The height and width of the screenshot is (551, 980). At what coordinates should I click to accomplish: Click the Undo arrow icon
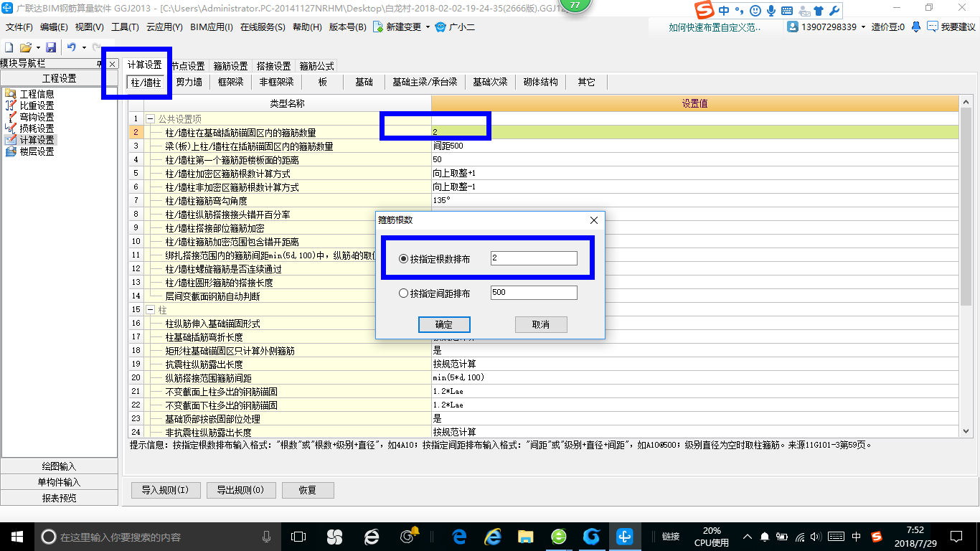click(x=71, y=47)
